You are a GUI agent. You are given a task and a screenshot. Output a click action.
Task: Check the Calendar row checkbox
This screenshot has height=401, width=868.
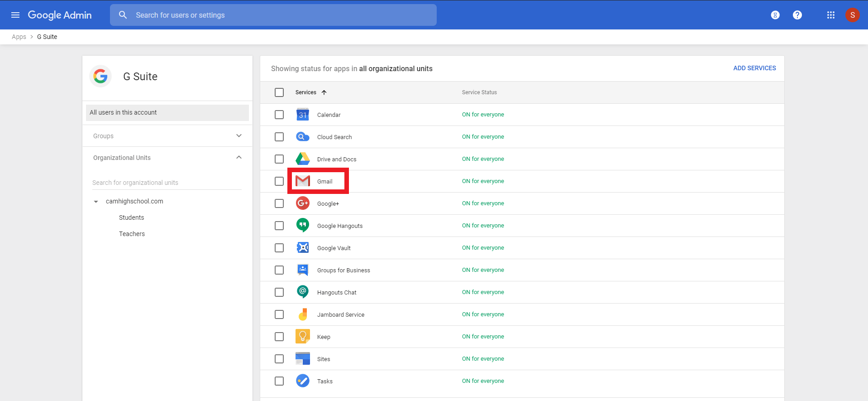(279, 115)
